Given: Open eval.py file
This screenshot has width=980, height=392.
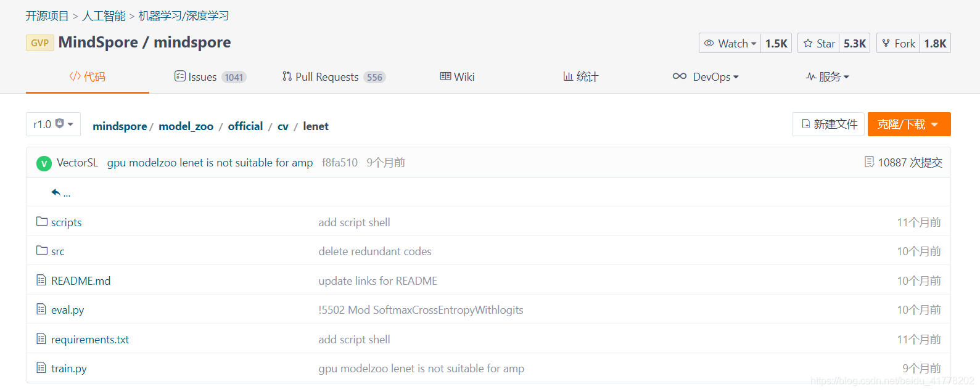Looking at the screenshot, I should tap(68, 310).
